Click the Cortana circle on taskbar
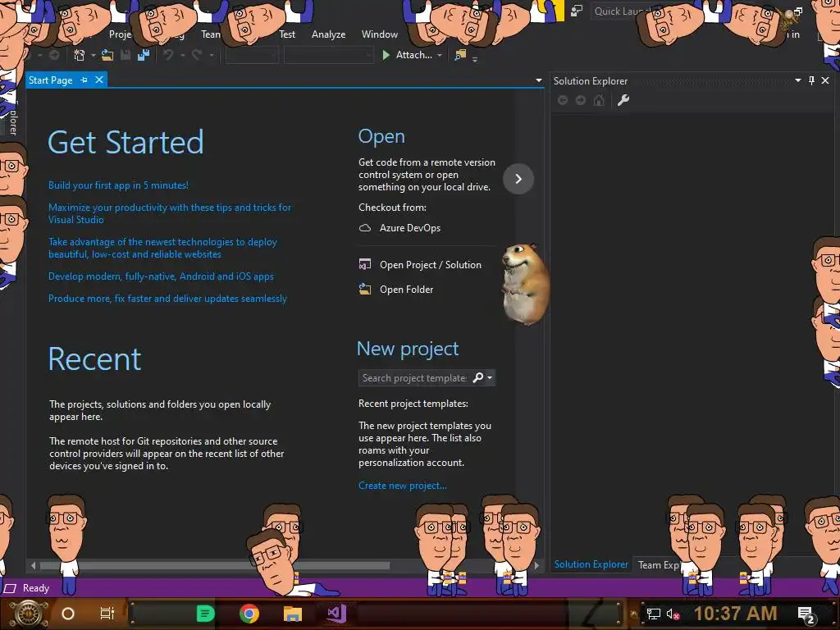Image resolution: width=840 pixels, height=630 pixels. click(68, 614)
